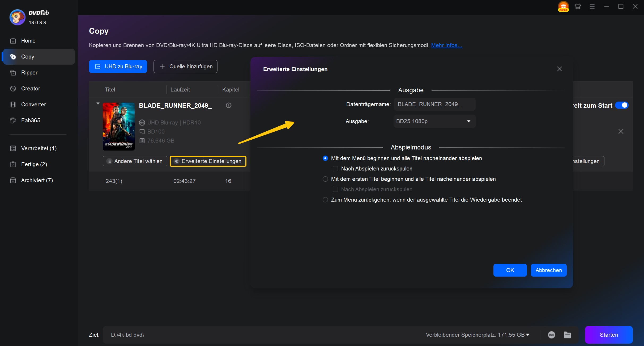Click the Verarbeitet list icon
Viewport: 644px width, 346px height.
(13, 148)
